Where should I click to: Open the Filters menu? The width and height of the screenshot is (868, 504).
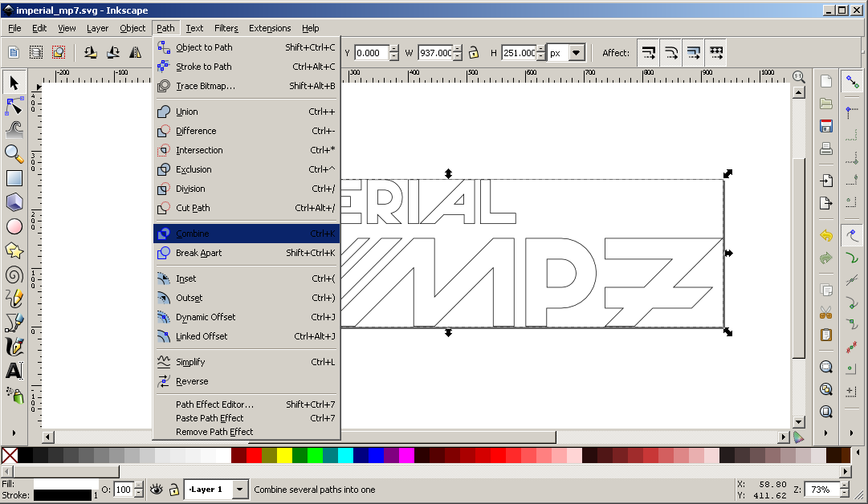pyautogui.click(x=226, y=28)
